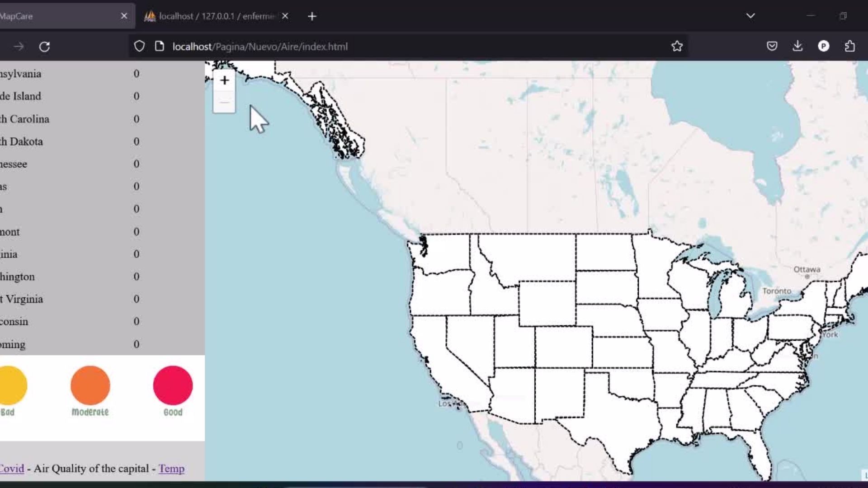Bookmark this page with star icon
Image resolution: width=868 pixels, height=488 pixels.
point(677,46)
